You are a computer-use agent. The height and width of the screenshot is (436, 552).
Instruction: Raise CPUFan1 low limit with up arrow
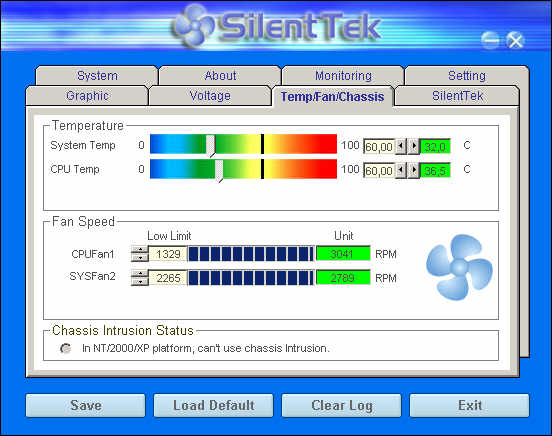(140, 250)
